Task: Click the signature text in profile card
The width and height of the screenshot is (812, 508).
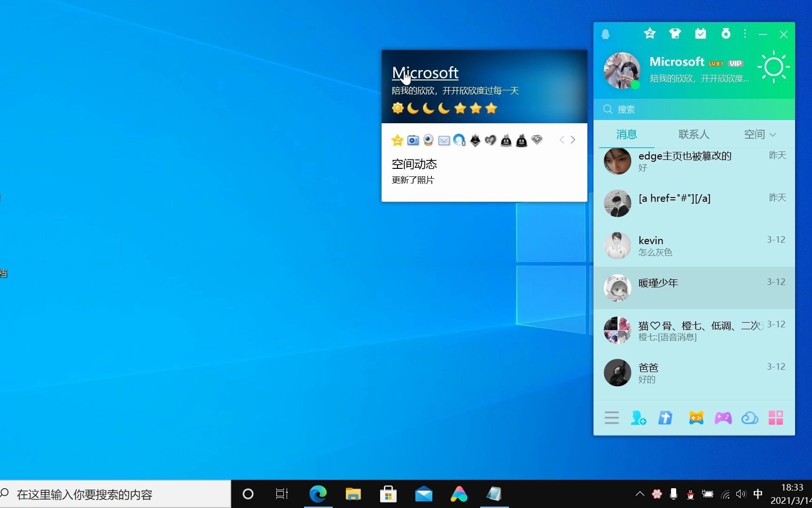Action: [455, 91]
